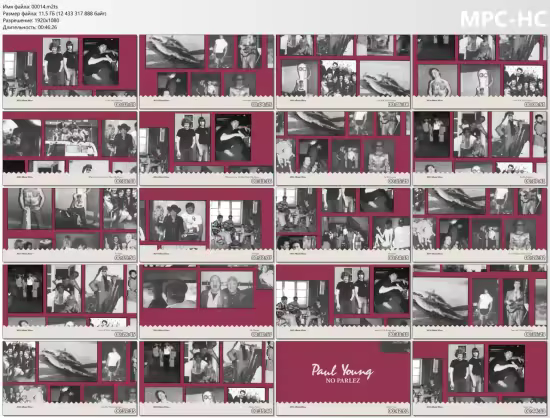
Task: Click the MPC-HC logo watermark
Action: [x=503, y=19]
